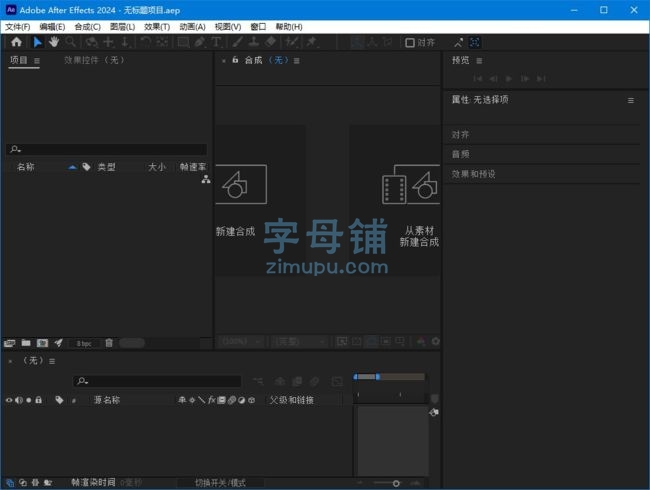
Task: Select the Pen tool
Action: pyautogui.click(x=200, y=42)
